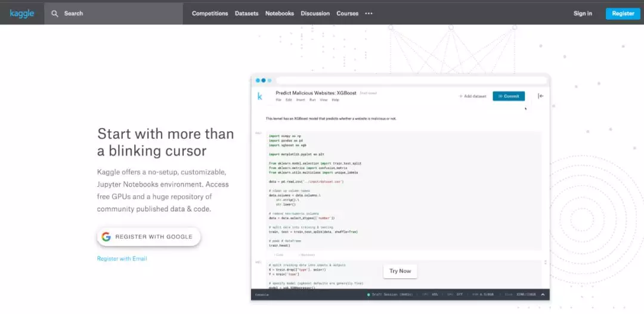The width and height of the screenshot is (644, 314).
Task: Open the Kaggle logo homepage link
Action: [x=22, y=14]
